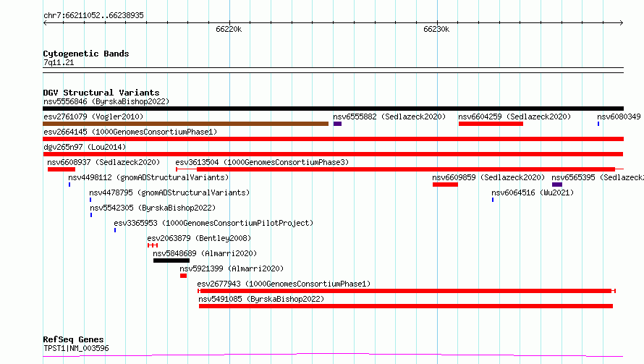This screenshot has height=364, width=644.
Task: Open the nsv6608937 (Sedlazeck2020) label
Action: click(103, 162)
